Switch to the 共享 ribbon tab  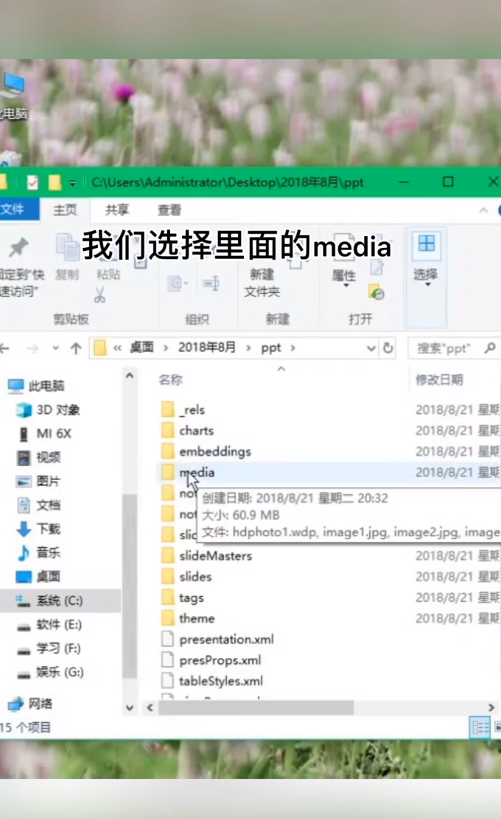[117, 210]
